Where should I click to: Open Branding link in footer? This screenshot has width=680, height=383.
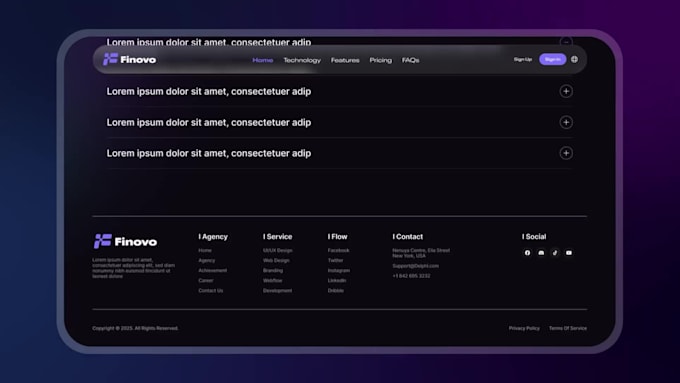(273, 270)
